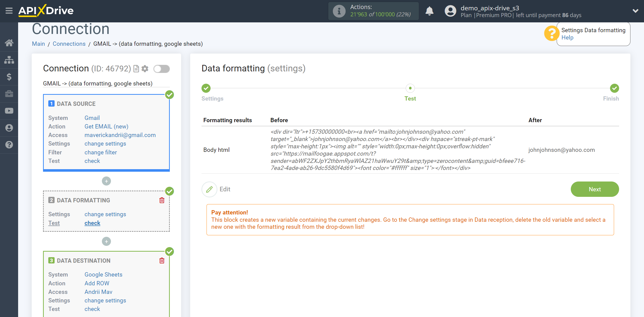
Task: Toggle the connection on/off switch
Action: (x=162, y=69)
